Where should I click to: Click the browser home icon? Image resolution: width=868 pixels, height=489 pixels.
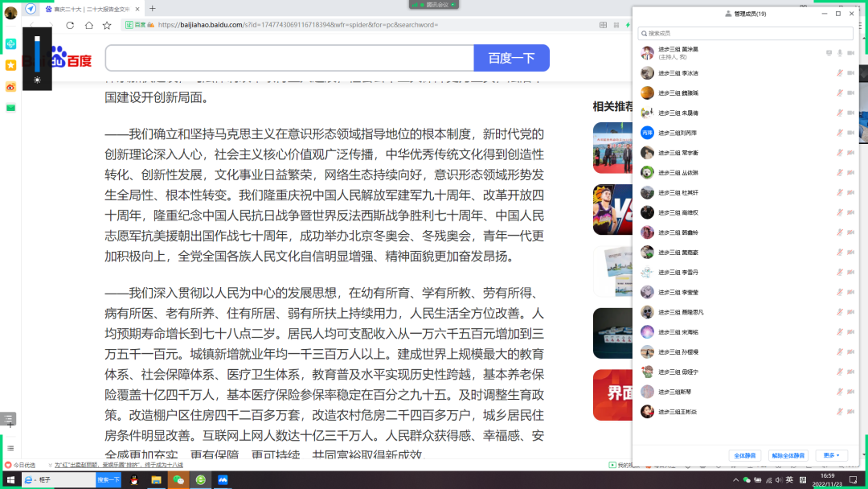tap(89, 26)
